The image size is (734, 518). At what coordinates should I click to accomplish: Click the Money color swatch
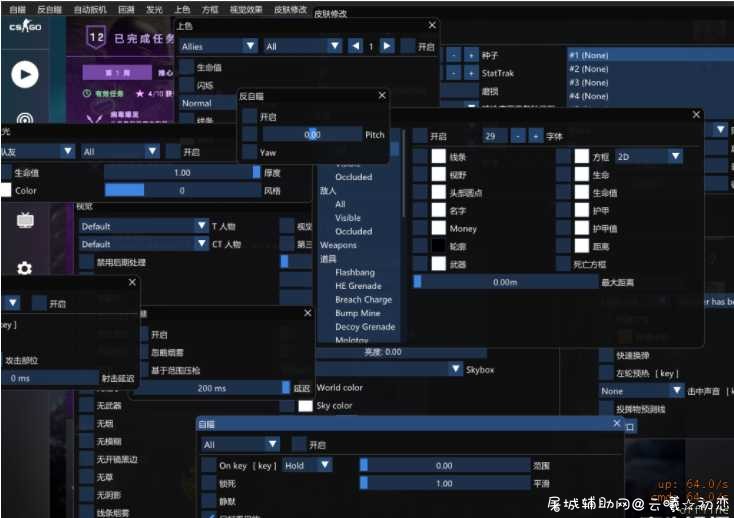point(438,228)
